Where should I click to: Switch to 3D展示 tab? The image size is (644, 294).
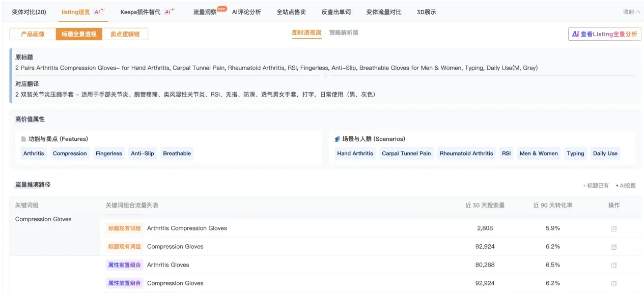(x=426, y=12)
